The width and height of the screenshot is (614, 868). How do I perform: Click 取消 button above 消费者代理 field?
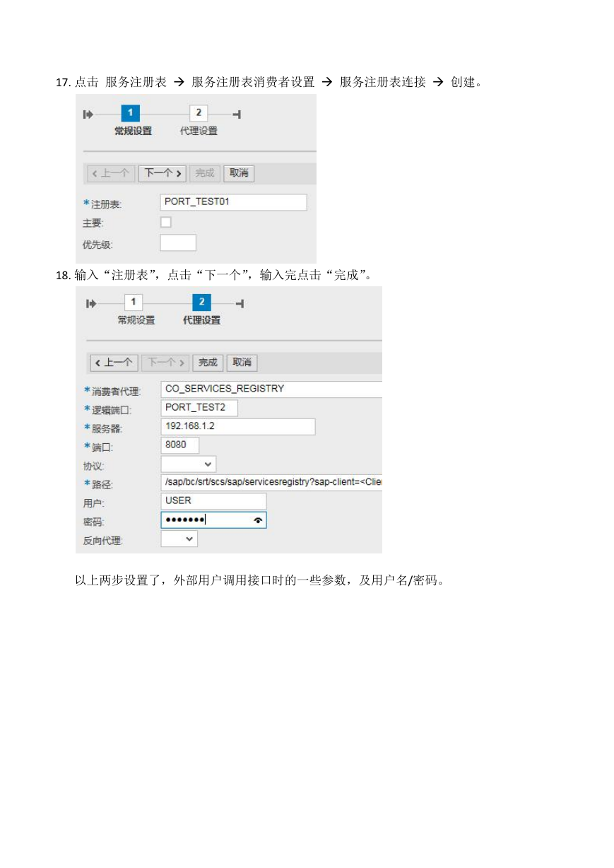point(242,363)
